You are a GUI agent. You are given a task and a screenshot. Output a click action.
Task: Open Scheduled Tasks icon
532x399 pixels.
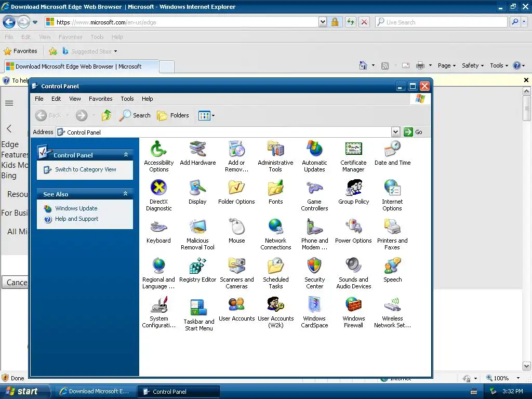[275, 266]
